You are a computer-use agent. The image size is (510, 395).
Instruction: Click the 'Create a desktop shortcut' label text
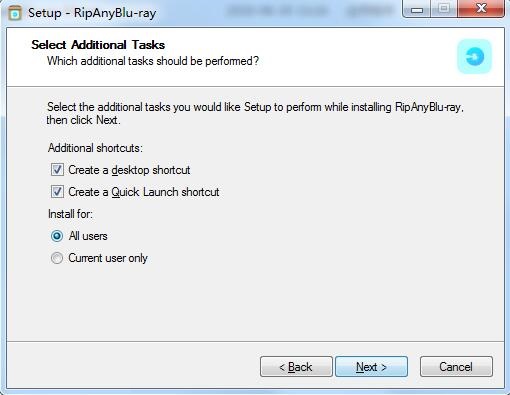pos(129,170)
